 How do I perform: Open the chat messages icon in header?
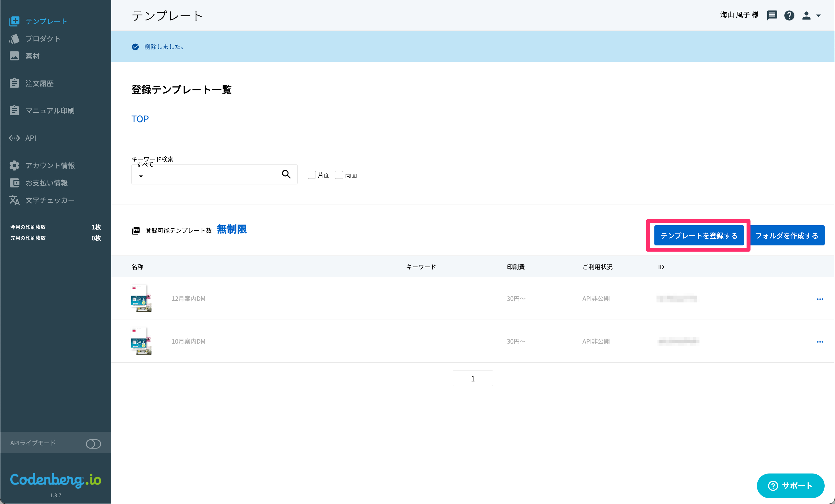click(x=772, y=15)
